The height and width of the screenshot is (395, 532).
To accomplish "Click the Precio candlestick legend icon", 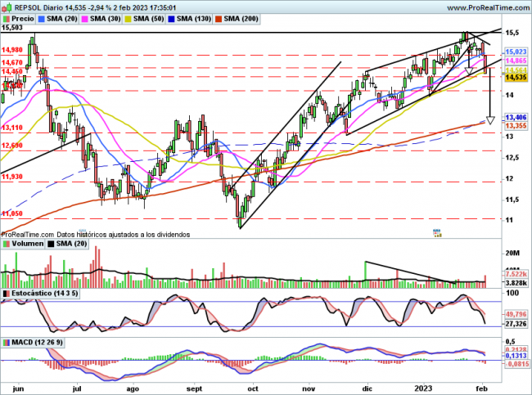I will point(7,18).
